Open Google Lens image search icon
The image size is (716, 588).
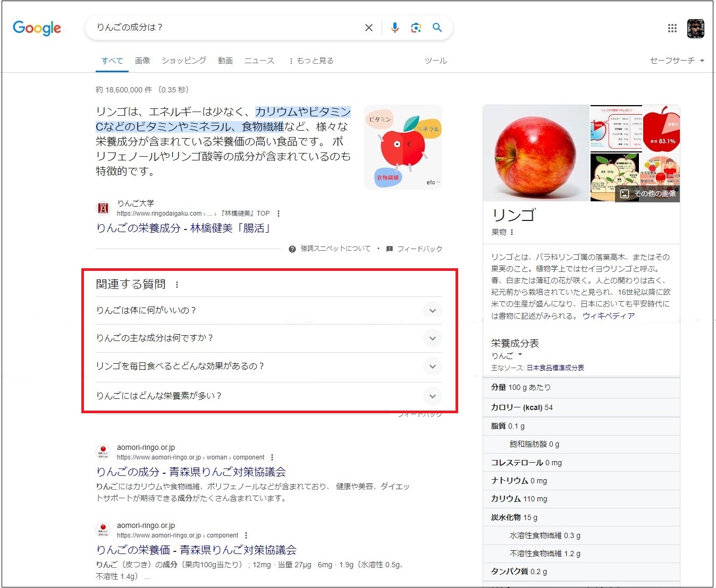click(416, 28)
